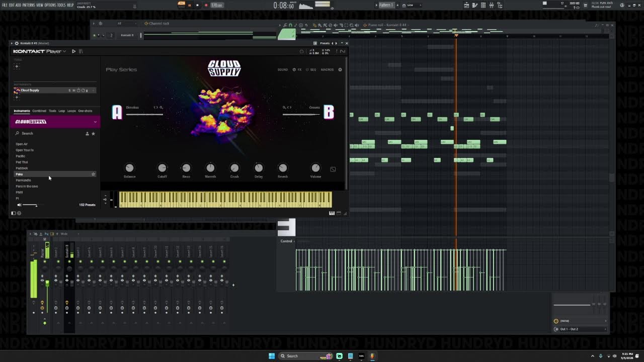Open the OPTIONS menu
Viewport: 644px width, 362px height.
50,5
